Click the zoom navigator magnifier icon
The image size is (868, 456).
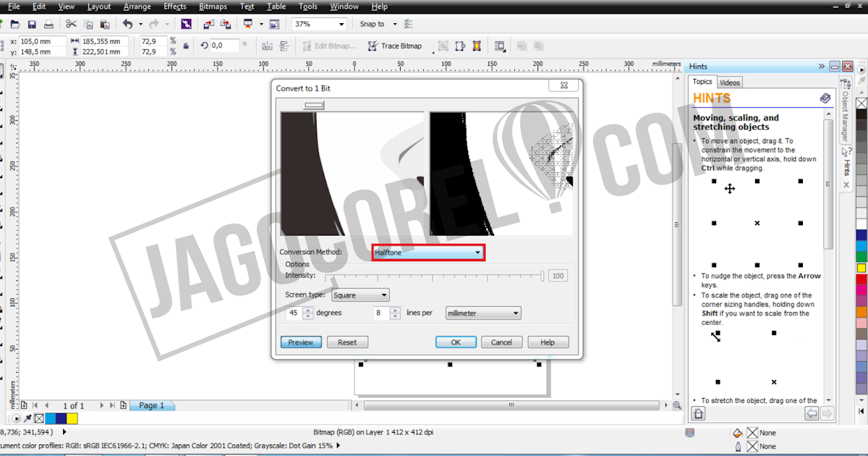point(677,405)
